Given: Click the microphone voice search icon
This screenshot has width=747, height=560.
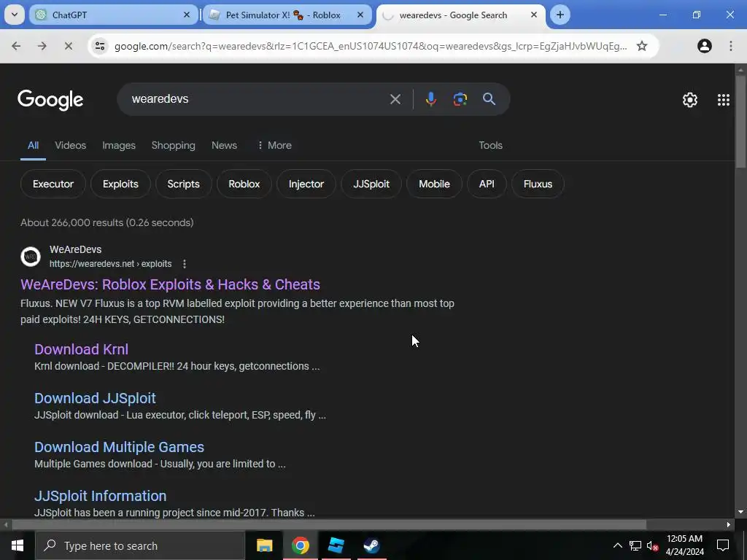Looking at the screenshot, I should pyautogui.click(x=430, y=99).
